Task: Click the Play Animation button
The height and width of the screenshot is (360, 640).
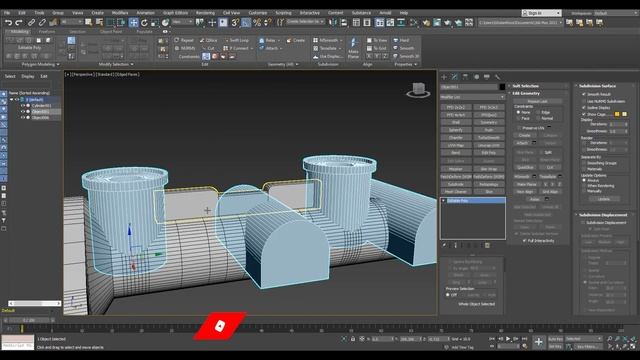Action: click(508, 339)
